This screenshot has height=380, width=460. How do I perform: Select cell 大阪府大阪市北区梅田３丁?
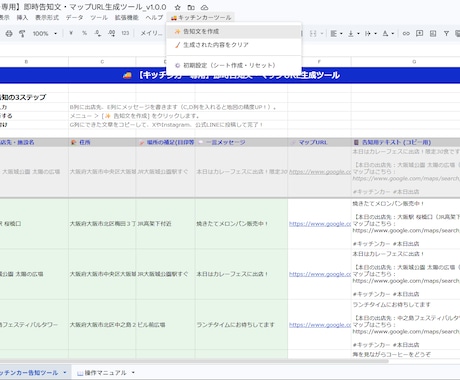(102, 224)
